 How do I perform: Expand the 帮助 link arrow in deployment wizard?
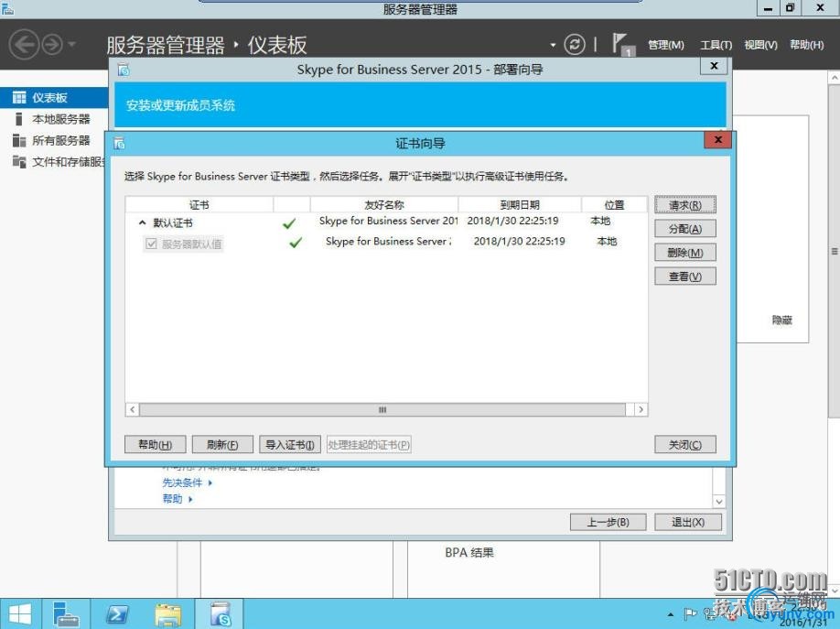click(x=190, y=499)
